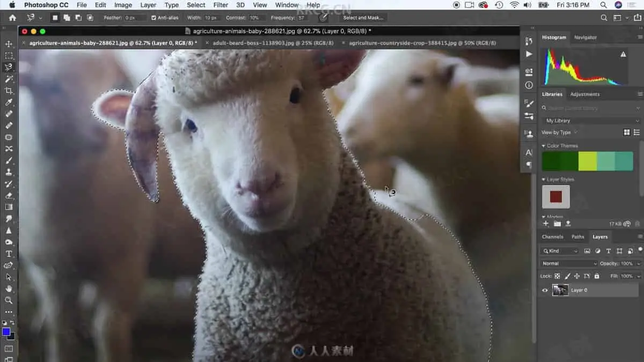Choose Intersect with Selection mode icon
The image size is (644, 362).
click(x=90, y=18)
